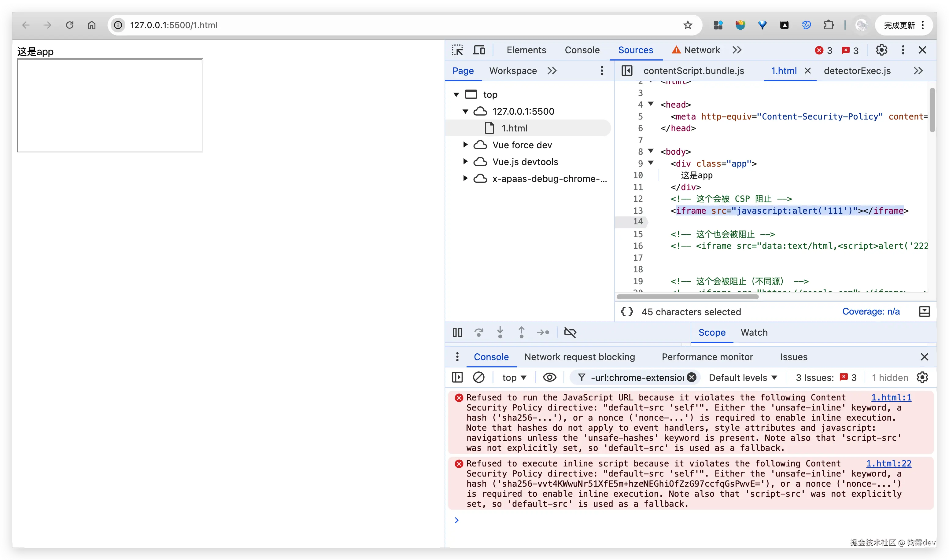Open the 1.html:22 source link
Screen dimensions: 949x560
tap(888, 463)
